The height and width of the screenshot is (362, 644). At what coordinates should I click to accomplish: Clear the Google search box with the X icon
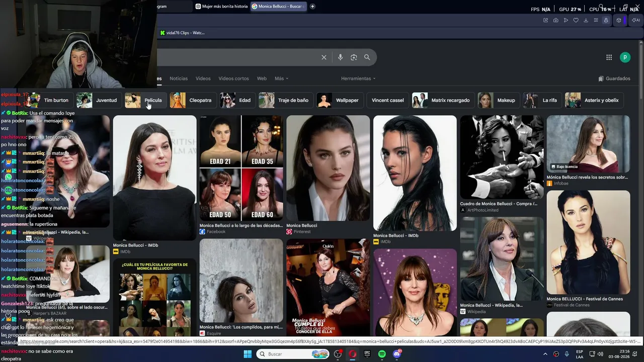(324, 57)
